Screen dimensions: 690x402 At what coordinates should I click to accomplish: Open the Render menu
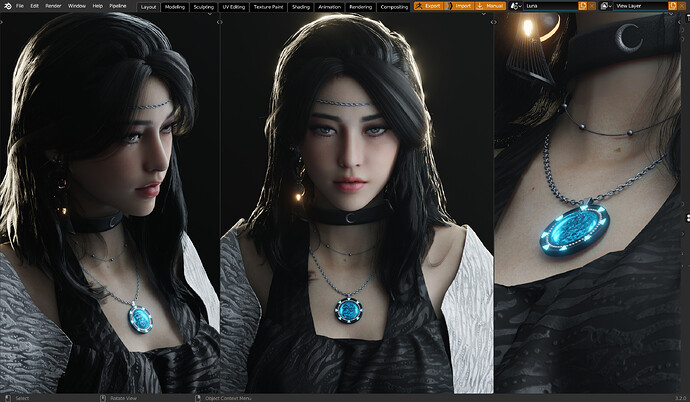53,6
